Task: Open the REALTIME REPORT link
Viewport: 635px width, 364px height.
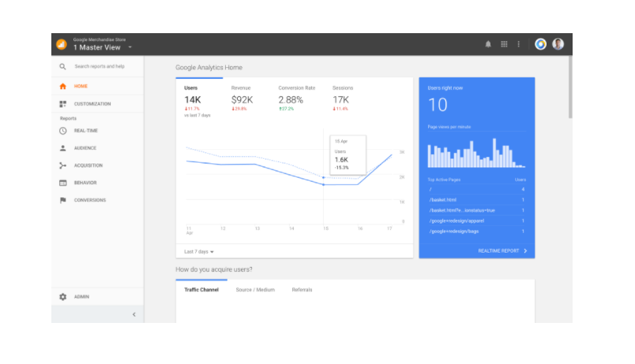Action: 498,251
